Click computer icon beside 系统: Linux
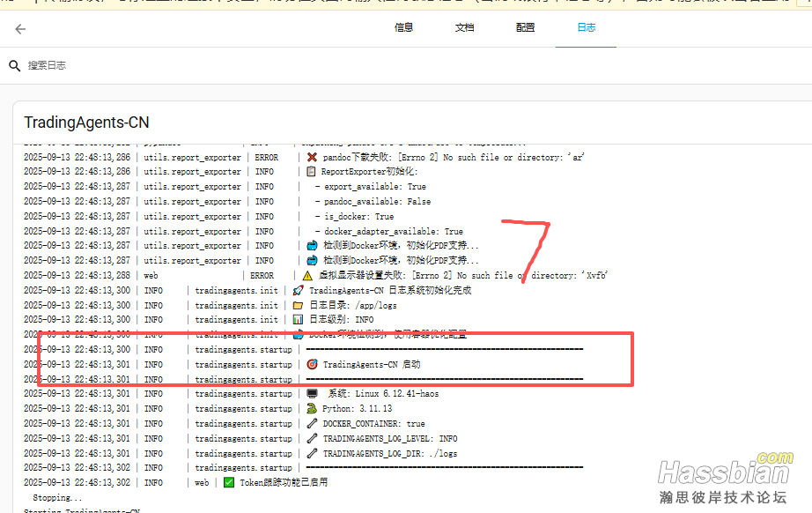 click(x=312, y=394)
